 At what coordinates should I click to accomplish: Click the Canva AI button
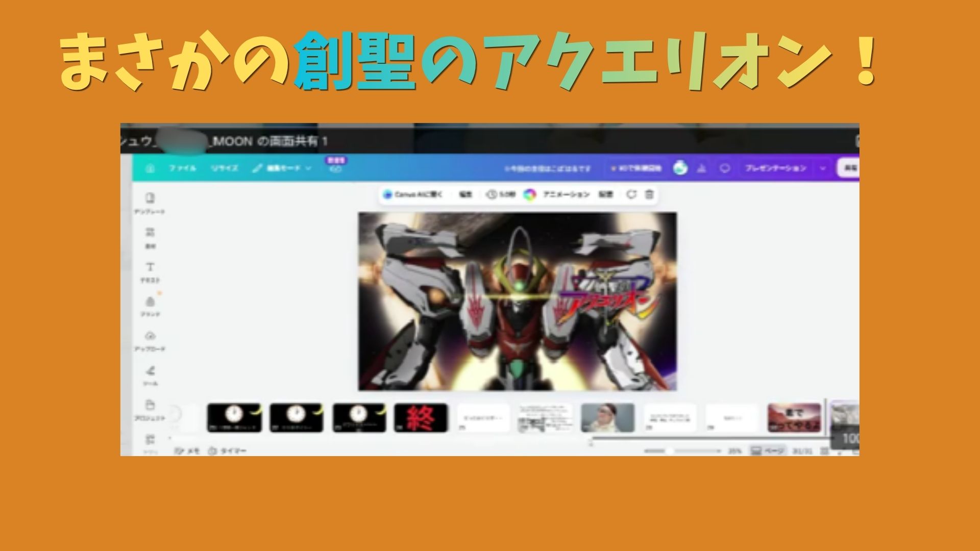(413, 194)
